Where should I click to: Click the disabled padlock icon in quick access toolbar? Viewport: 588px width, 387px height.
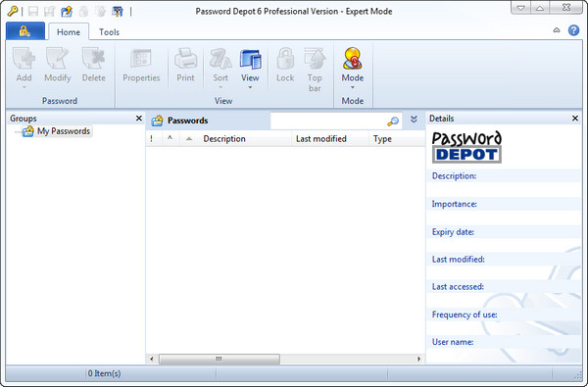point(83,11)
